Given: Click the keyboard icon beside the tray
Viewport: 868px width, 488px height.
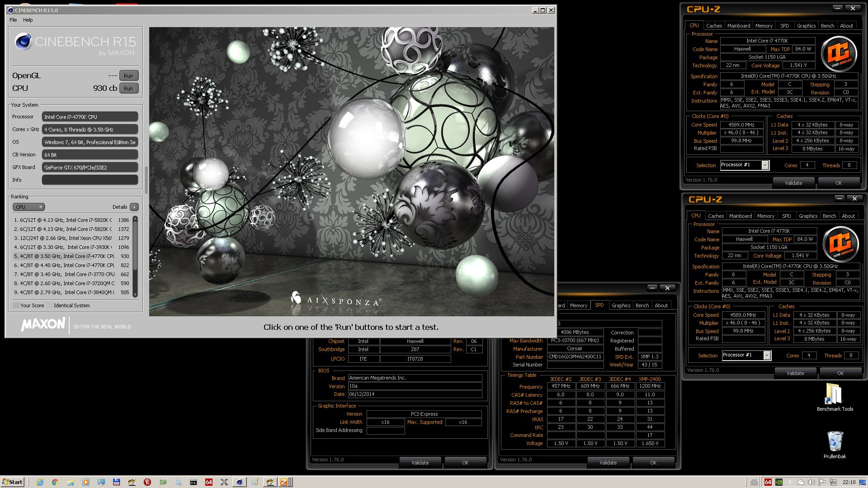Looking at the screenshot, I should 754,482.
